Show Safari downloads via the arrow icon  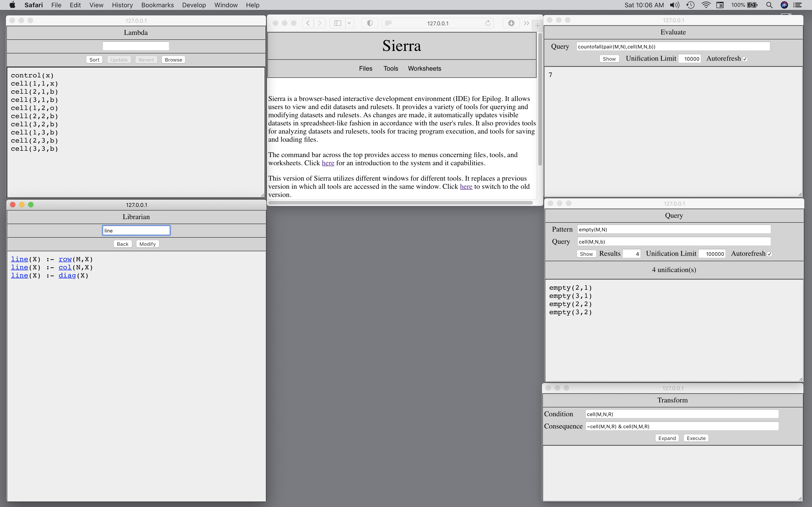[x=511, y=23]
